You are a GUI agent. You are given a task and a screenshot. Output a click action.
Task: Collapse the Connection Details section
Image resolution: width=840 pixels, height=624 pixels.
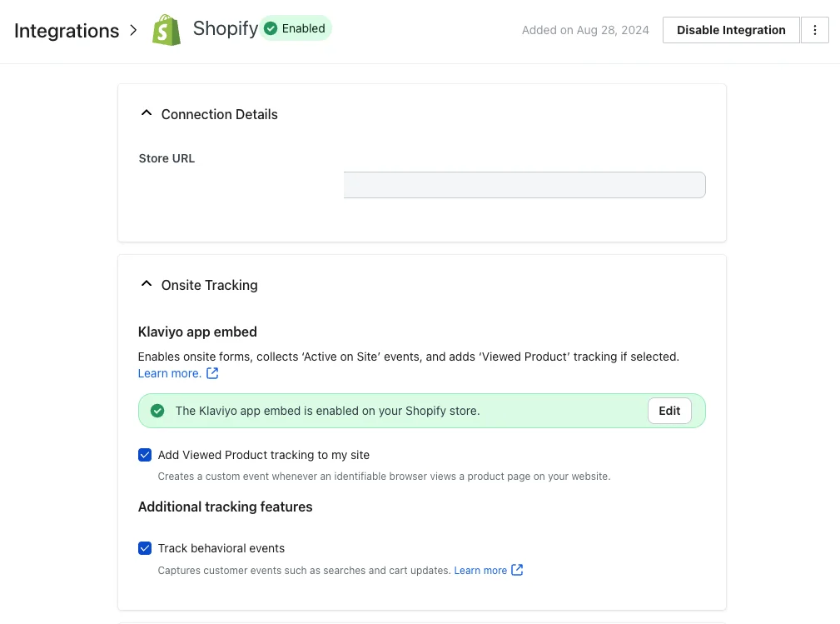(x=147, y=113)
